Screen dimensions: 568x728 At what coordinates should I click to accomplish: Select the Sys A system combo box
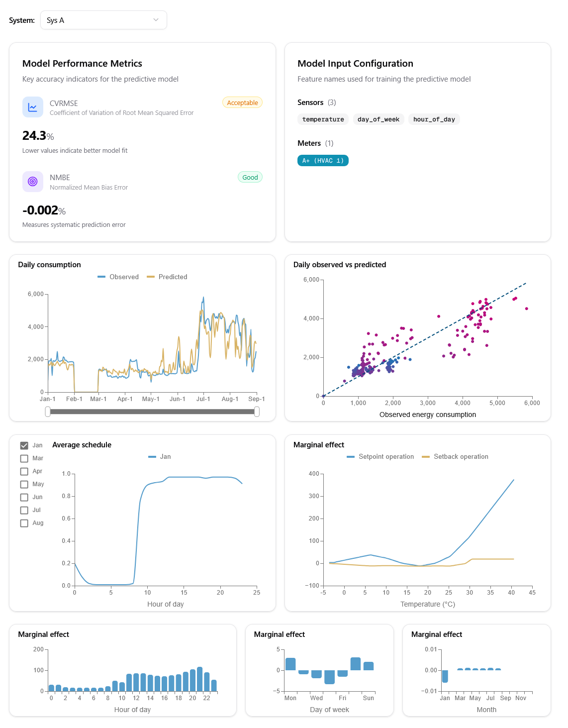click(x=103, y=20)
